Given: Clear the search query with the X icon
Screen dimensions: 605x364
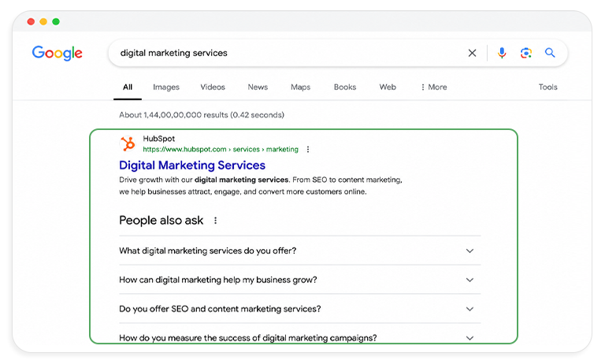Looking at the screenshot, I should coord(472,53).
